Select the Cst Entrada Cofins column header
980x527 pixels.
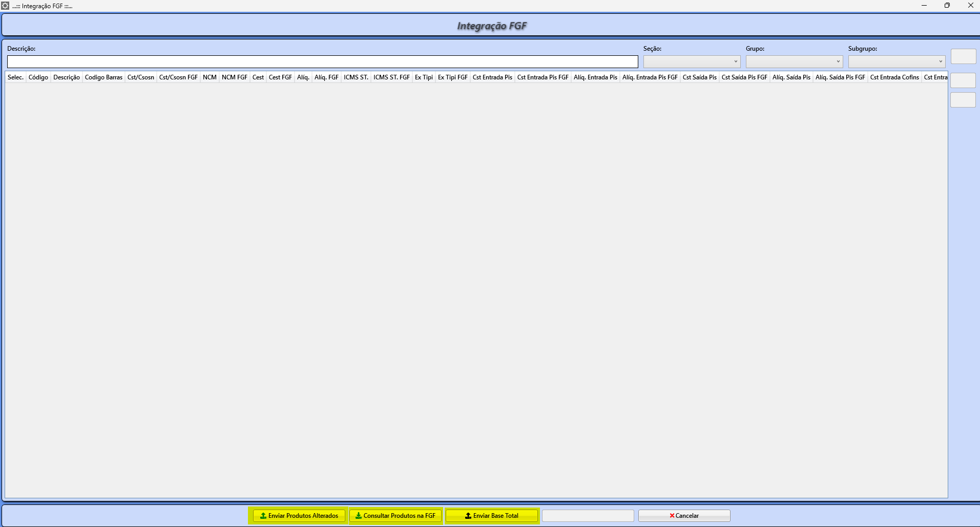click(x=894, y=77)
